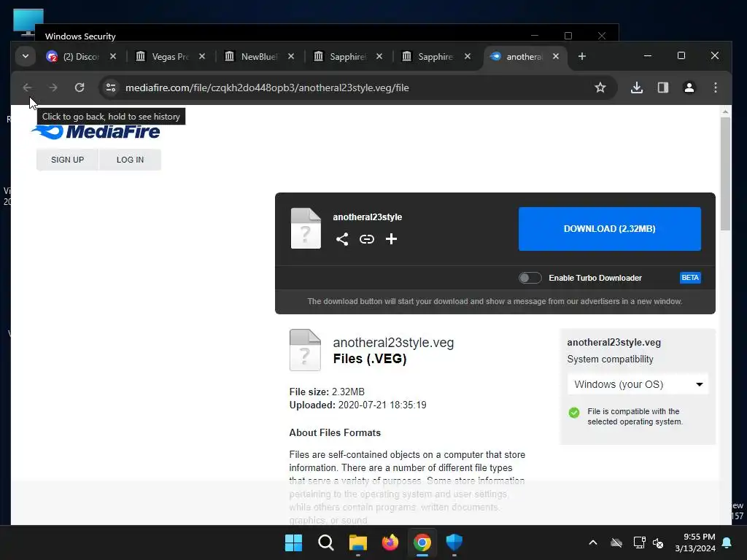Click the plus icon to save file

pos(391,239)
